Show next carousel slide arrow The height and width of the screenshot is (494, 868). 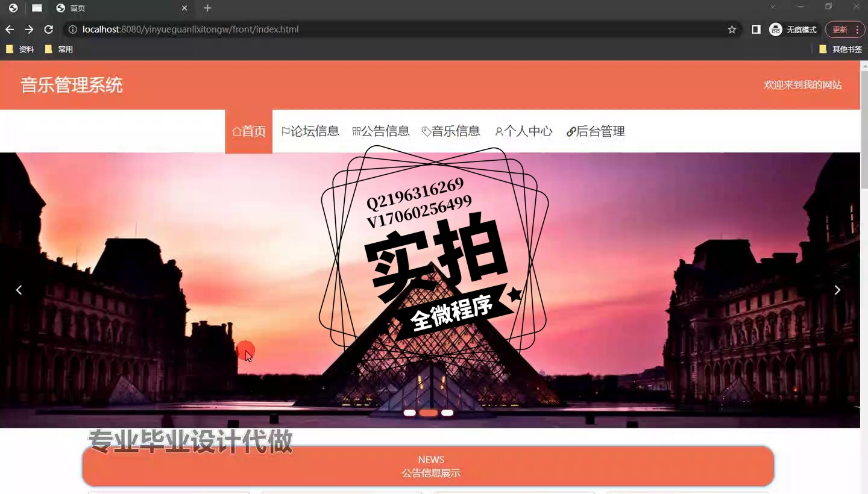[x=837, y=290]
